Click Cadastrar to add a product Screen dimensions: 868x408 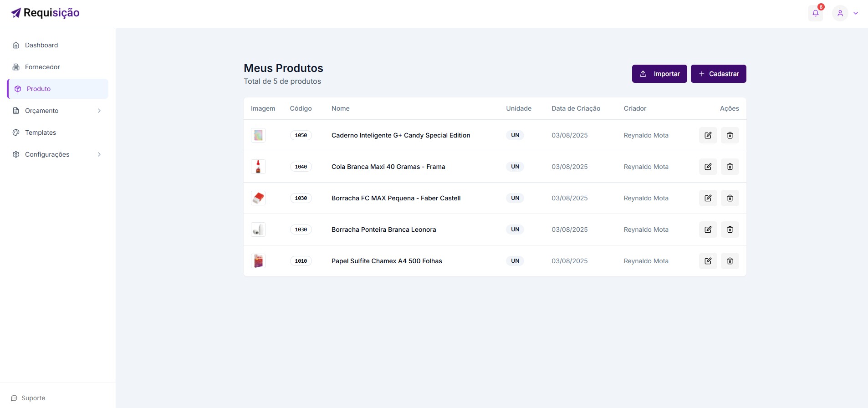[718, 74]
